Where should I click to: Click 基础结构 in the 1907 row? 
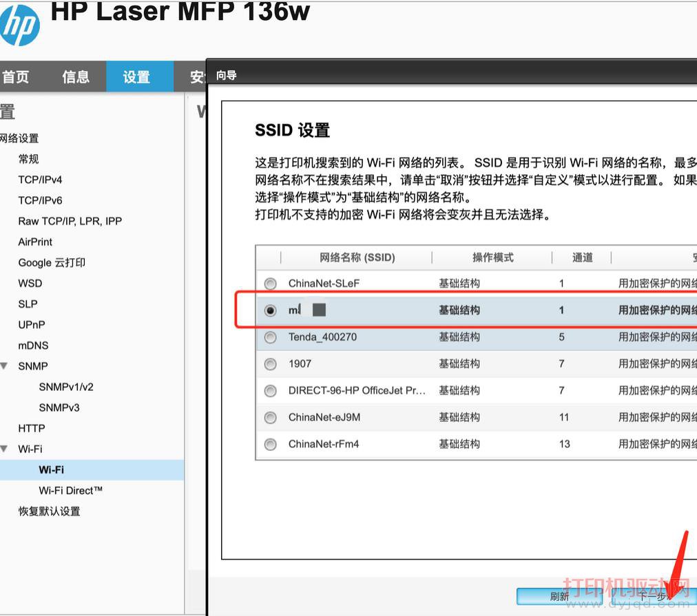point(459,363)
